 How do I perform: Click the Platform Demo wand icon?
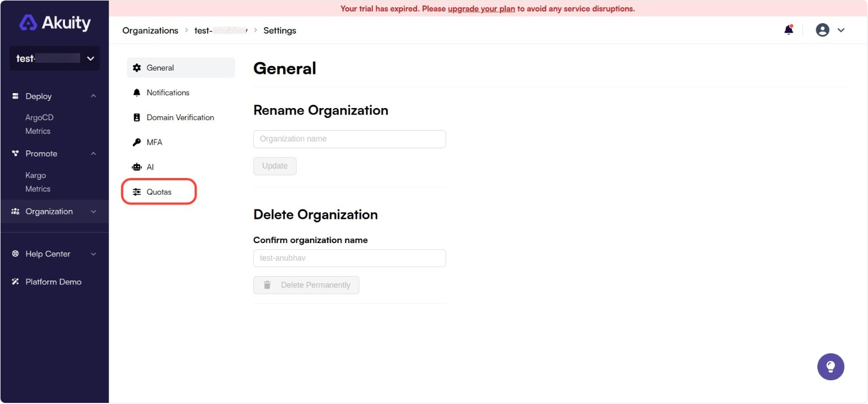tap(15, 282)
